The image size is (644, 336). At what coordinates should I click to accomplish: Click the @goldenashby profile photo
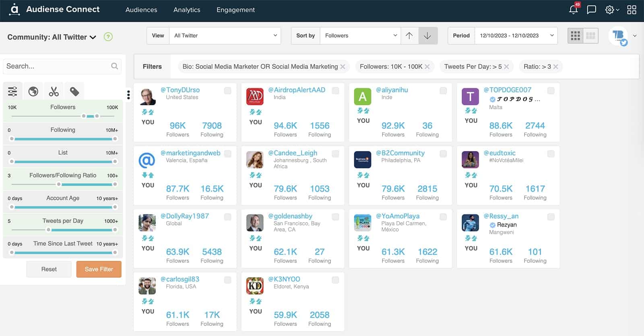point(255,223)
